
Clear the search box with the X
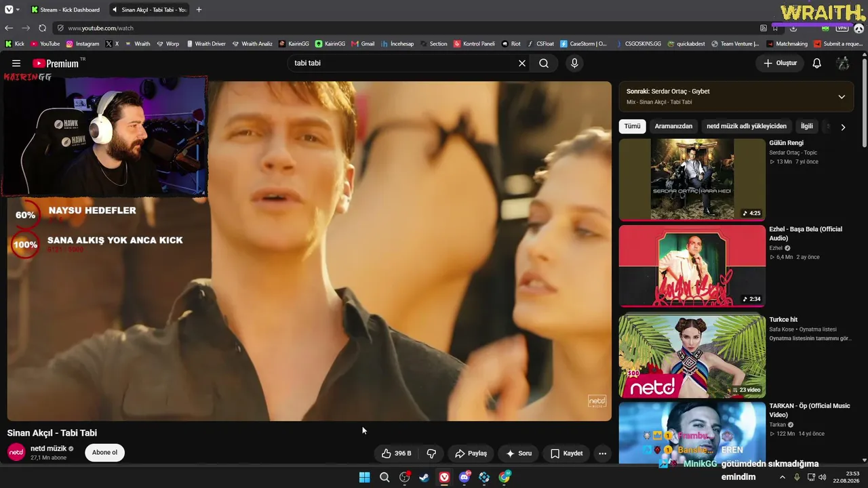pyautogui.click(x=522, y=63)
